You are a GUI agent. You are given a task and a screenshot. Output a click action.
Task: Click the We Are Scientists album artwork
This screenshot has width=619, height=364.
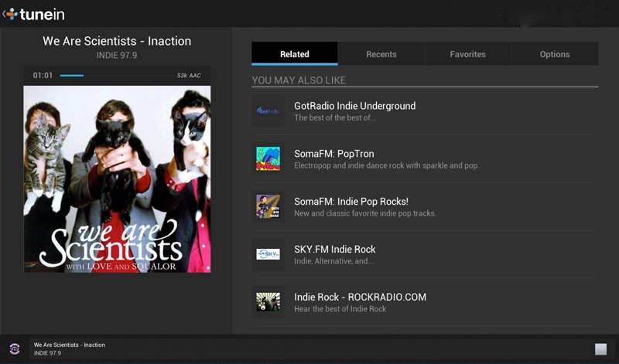117,179
